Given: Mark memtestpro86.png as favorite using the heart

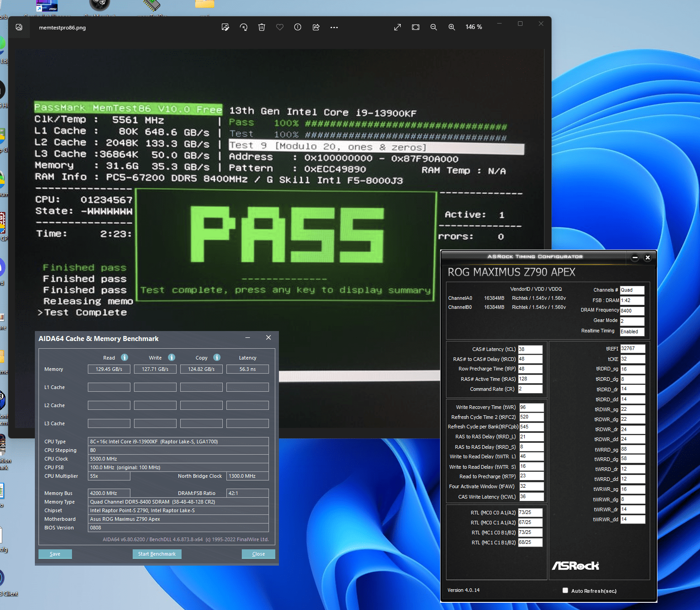Looking at the screenshot, I should [280, 27].
